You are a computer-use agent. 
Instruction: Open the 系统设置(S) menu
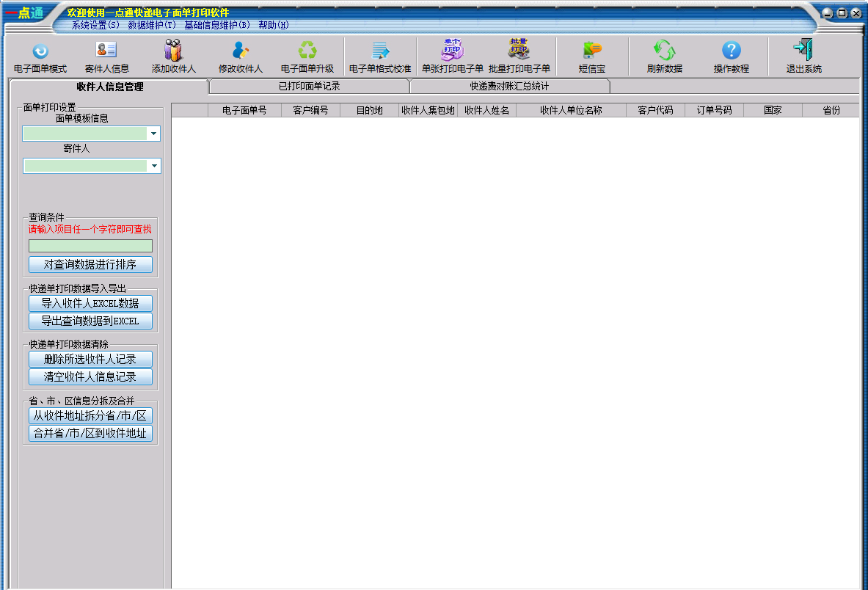pyautogui.click(x=95, y=25)
